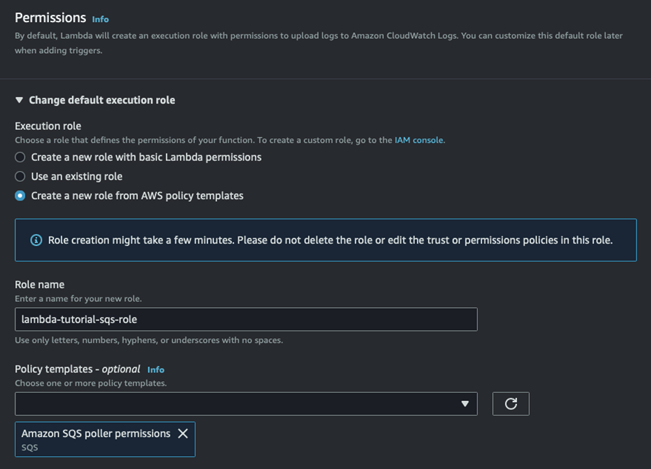
Task: Remove the Amazon SQS poller permissions tag
Action: pyautogui.click(x=183, y=434)
